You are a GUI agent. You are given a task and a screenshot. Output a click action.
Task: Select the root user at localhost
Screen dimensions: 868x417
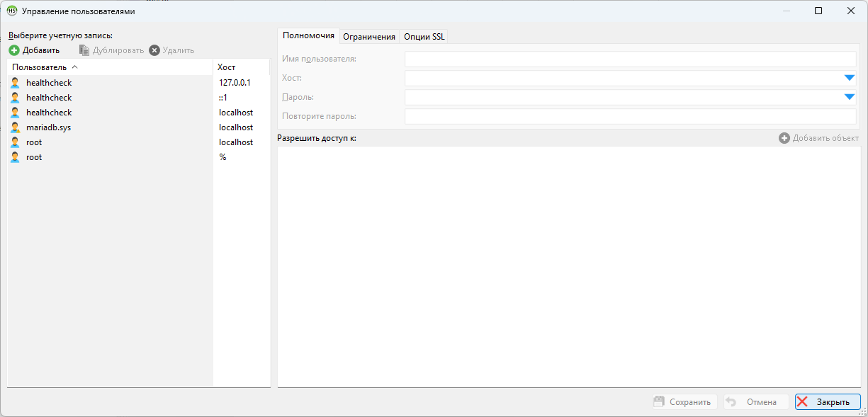coord(34,142)
